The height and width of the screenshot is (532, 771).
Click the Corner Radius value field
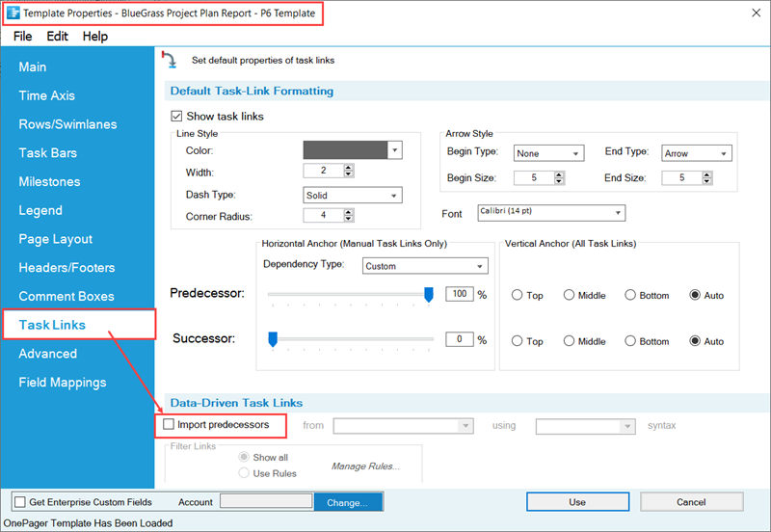pyautogui.click(x=324, y=215)
